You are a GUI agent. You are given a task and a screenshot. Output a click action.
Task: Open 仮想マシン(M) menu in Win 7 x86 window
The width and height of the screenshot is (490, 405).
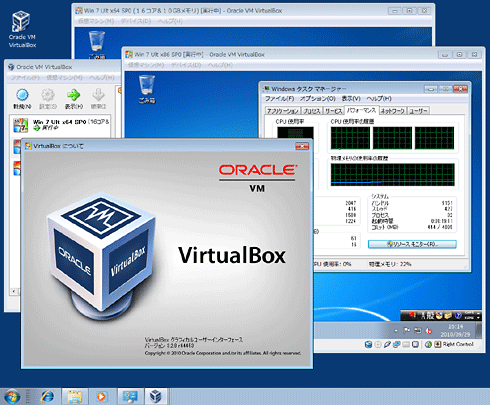(146, 65)
